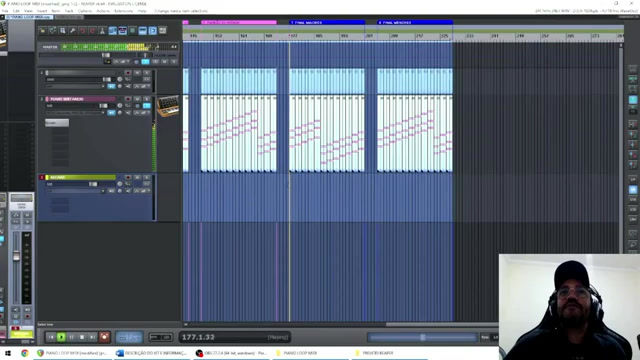Arm track 1 for recording
The image size is (640, 360).
pos(128,73)
